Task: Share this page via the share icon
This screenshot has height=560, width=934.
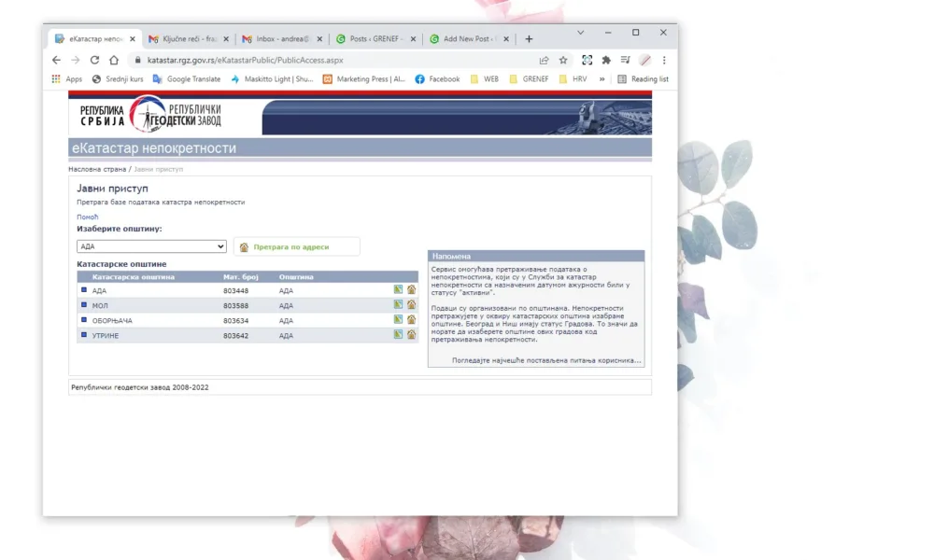Action: tap(544, 60)
